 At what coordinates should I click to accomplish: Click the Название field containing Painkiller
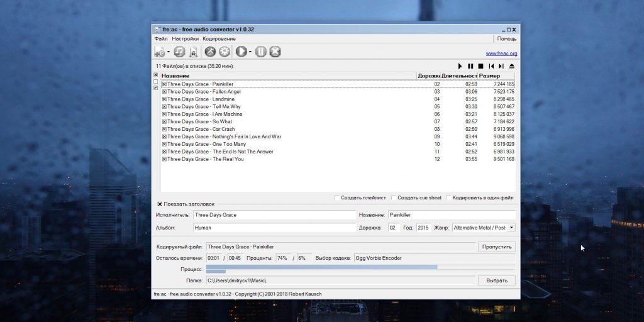(x=452, y=215)
